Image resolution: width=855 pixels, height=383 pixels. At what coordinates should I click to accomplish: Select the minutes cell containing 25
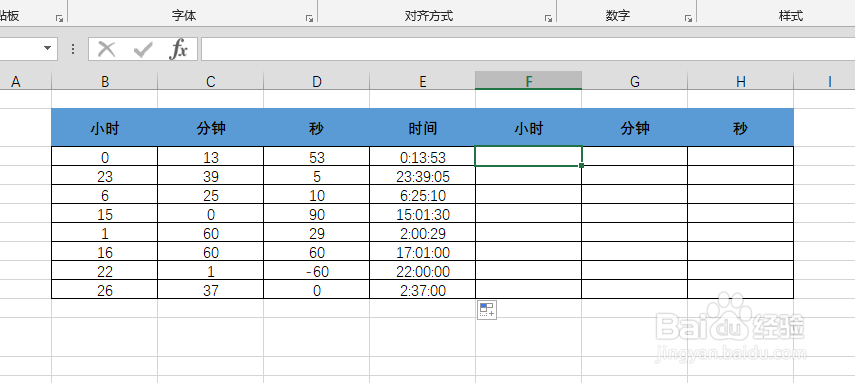[210, 195]
